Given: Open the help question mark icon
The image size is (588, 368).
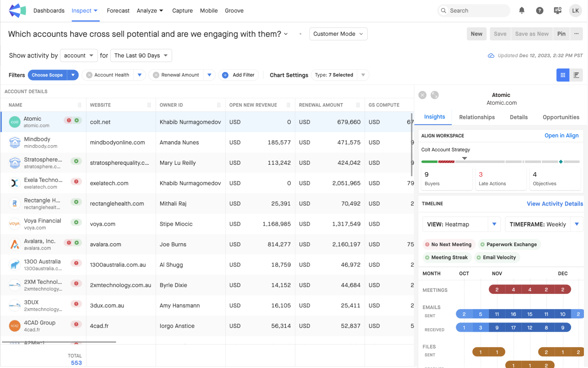Looking at the screenshot, I should [x=540, y=11].
